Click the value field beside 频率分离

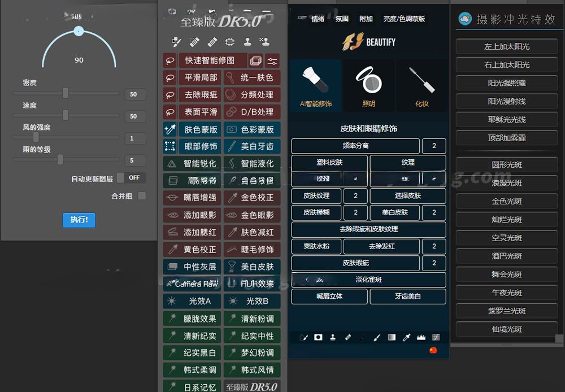tap(434, 146)
